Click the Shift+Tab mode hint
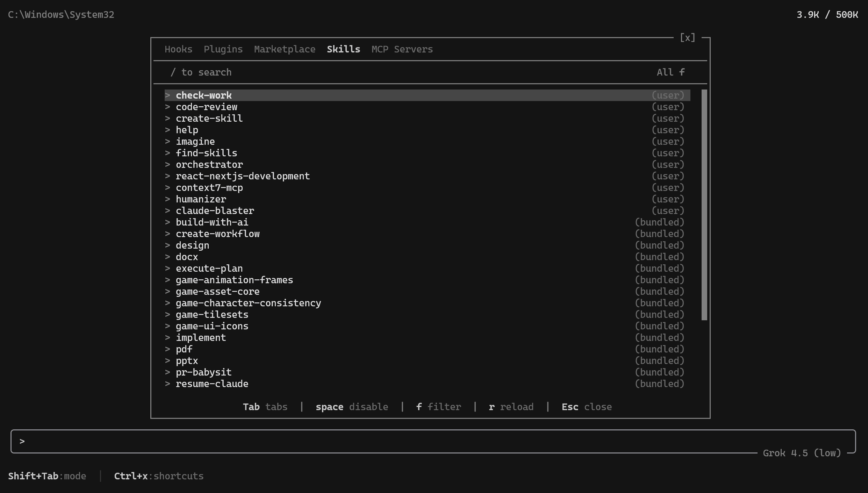The image size is (868, 493). click(x=47, y=476)
